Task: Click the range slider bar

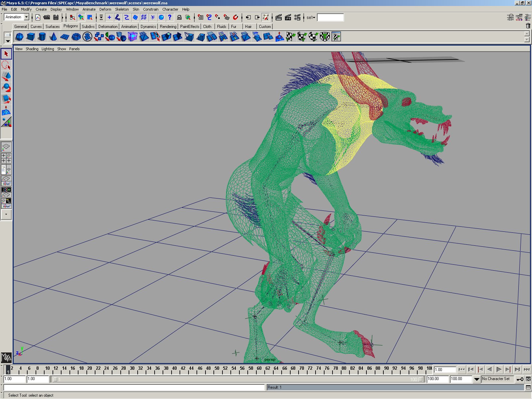Action: [238, 379]
